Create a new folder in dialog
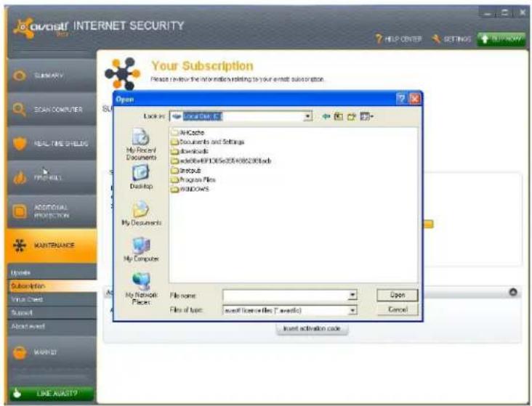The height and width of the screenshot is (406, 532). [352, 116]
